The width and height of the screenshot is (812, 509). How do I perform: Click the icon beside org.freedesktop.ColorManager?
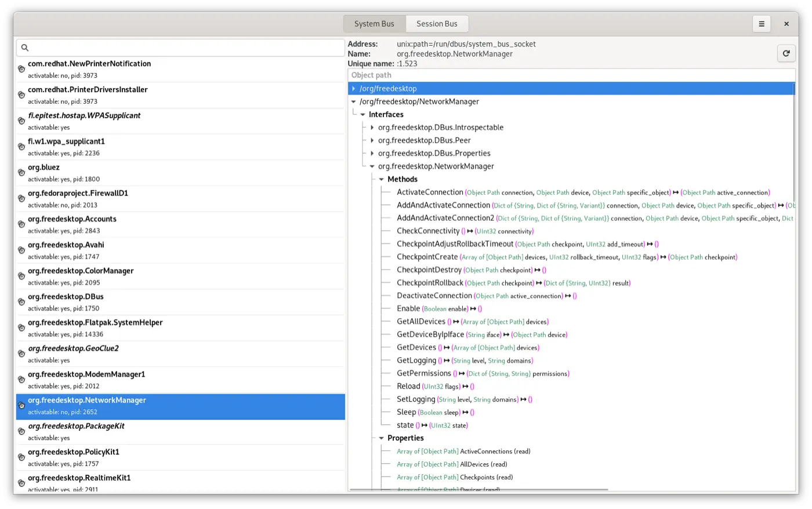coord(21,277)
